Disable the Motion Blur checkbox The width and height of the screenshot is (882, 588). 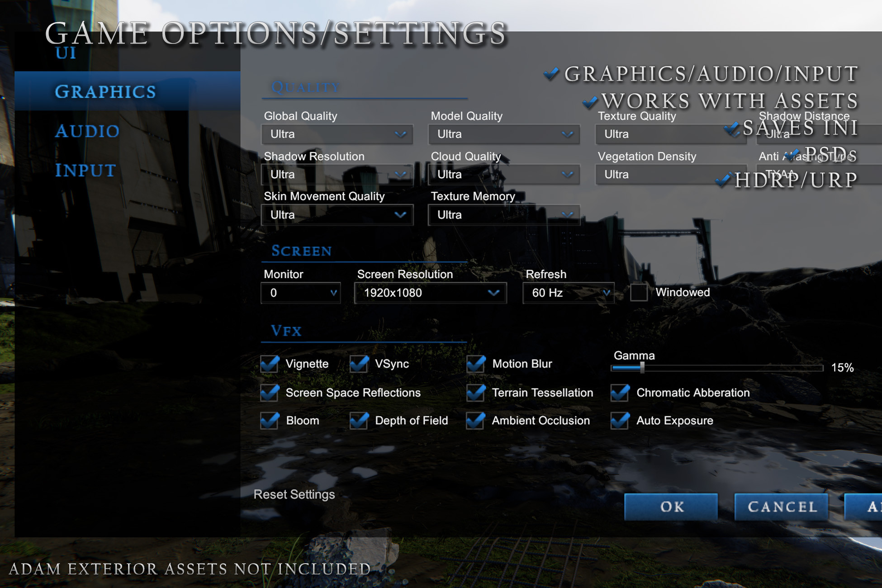pyautogui.click(x=476, y=364)
